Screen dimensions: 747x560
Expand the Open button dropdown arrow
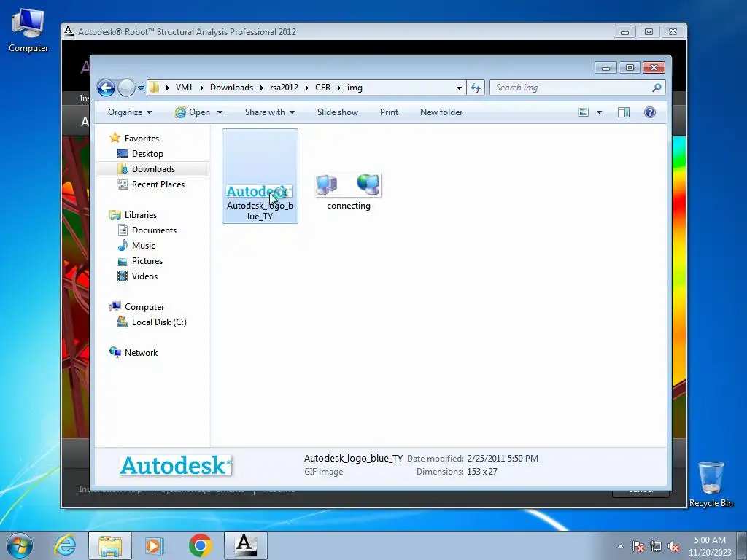[220, 112]
